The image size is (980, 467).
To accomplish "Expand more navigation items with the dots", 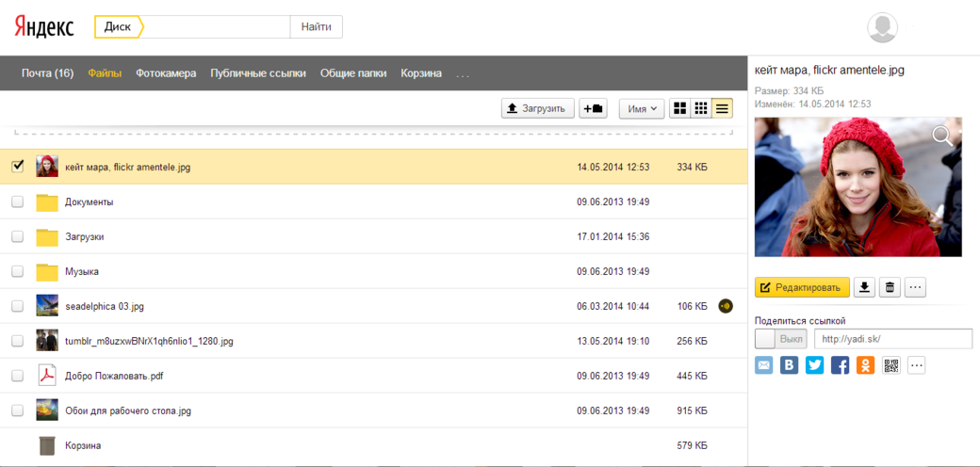I will pos(463,74).
